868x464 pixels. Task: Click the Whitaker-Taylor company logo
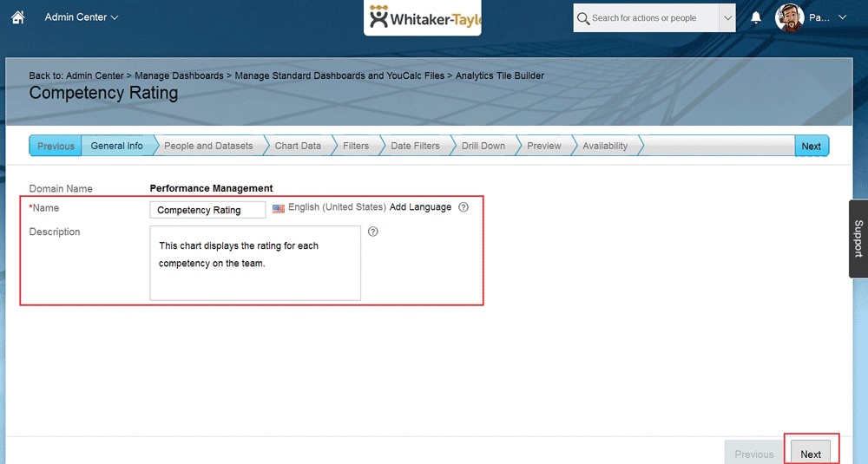click(x=423, y=18)
